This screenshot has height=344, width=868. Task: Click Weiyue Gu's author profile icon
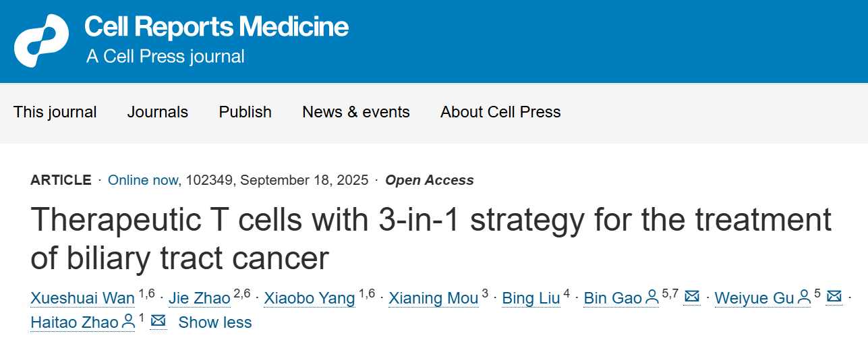coord(804,297)
